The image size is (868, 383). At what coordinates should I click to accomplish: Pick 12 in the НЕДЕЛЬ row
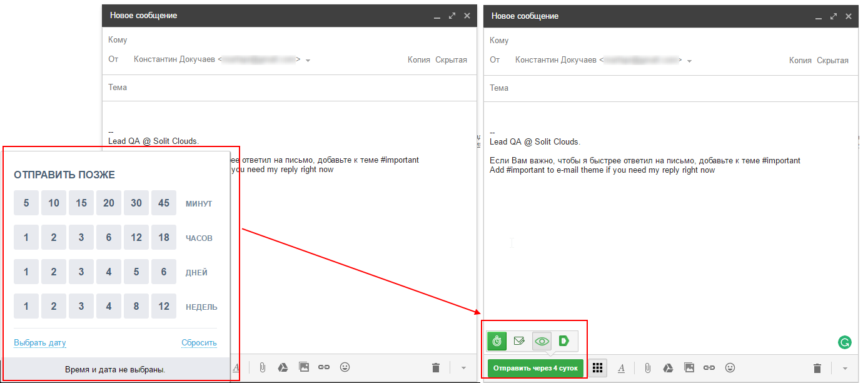[x=164, y=306]
